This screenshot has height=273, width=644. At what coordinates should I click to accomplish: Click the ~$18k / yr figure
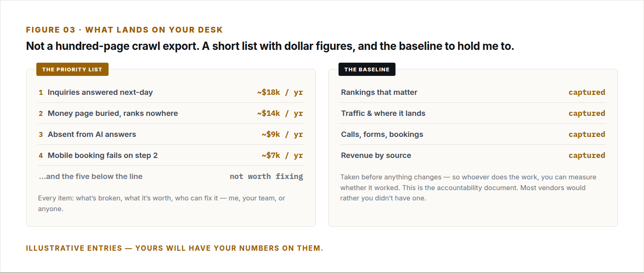coord(280,92)
